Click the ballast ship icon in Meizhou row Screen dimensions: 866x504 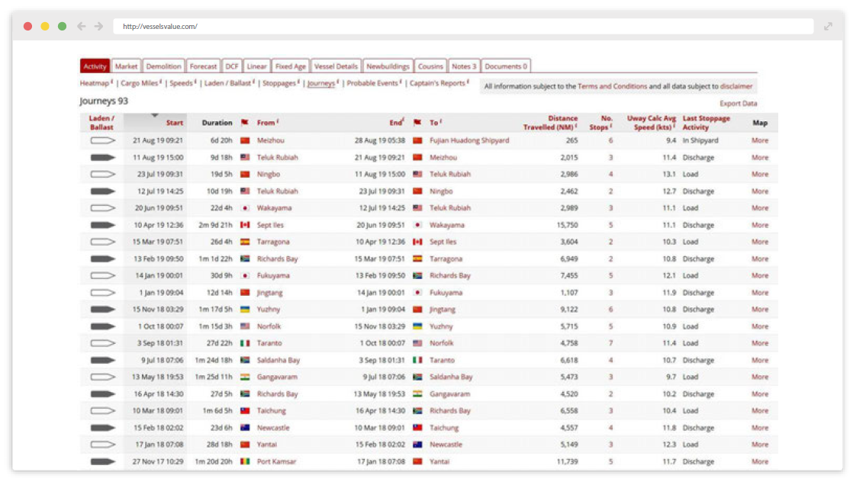point(102,140)
